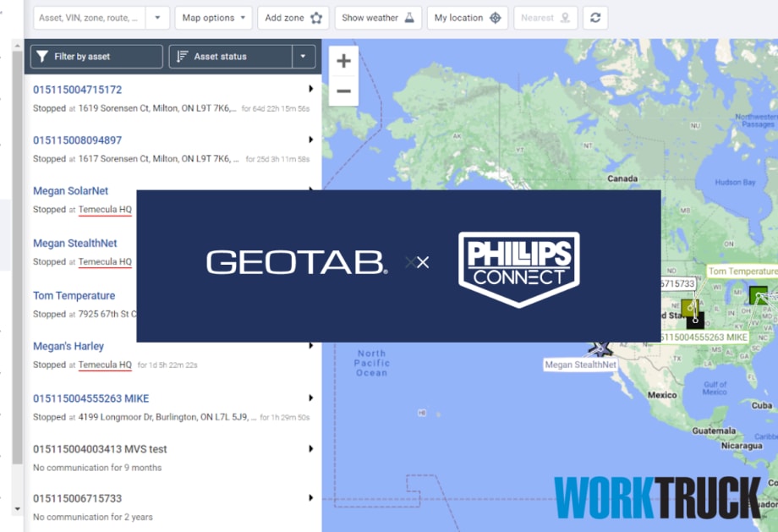
Task: Open asset 015115004715172 link
Action: point(78,90)
